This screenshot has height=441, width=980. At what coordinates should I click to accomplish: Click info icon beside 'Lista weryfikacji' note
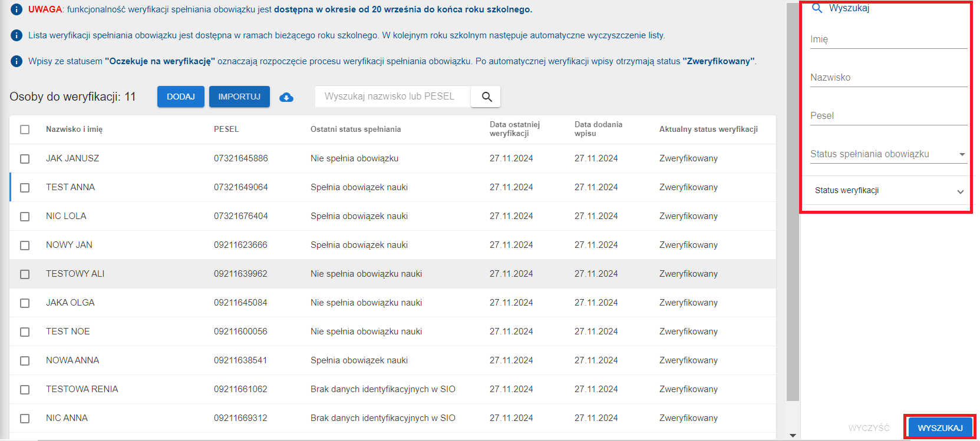(17, 35)
